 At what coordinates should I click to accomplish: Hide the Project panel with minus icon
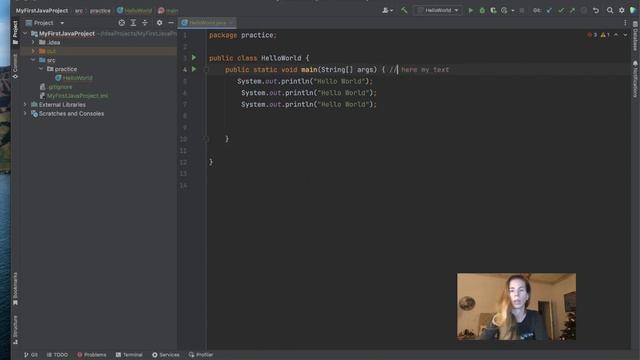click(x=171, y=23)
